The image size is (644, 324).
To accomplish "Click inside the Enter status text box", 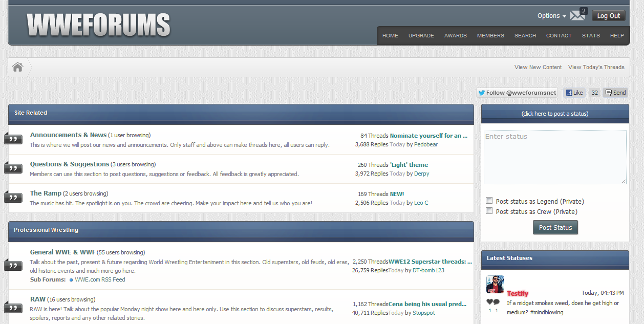I will tap(555, 157).
